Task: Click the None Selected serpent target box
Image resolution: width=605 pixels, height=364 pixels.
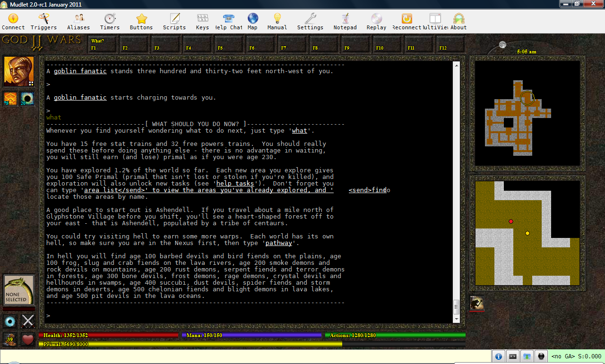Action: (19, 290)
